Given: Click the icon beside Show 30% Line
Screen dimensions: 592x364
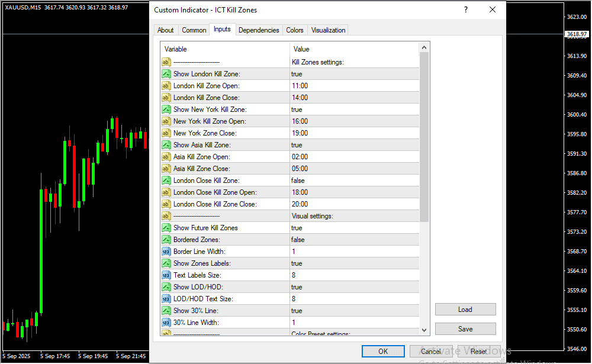Looking at the screenshot, I should [x=166, y=311].
